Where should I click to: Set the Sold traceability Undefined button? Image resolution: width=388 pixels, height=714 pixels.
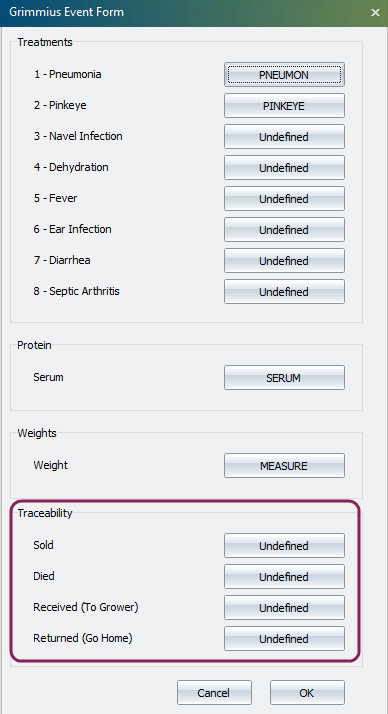click(284, 546)
